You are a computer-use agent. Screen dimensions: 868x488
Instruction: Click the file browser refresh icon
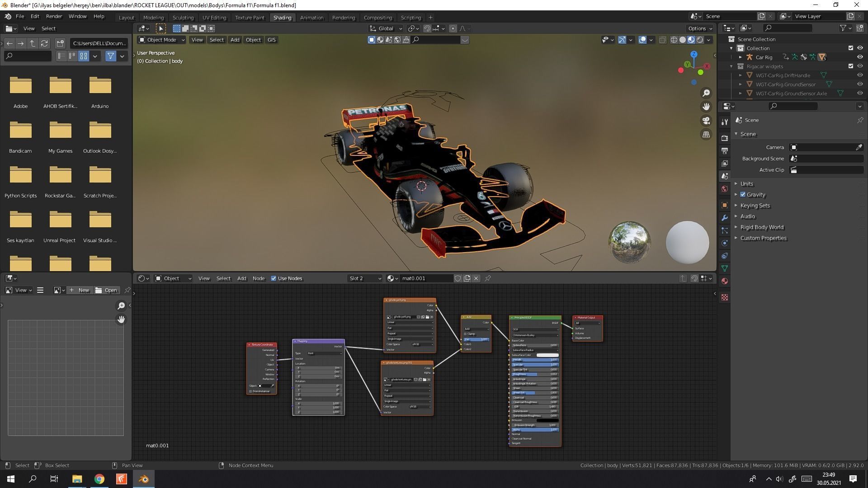click(x=44, y=43)
